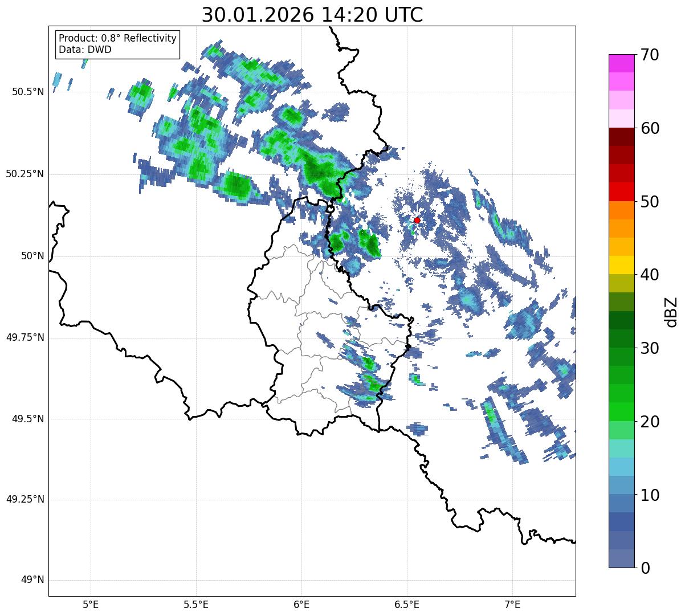The width and height of the screenshot is (685, 616).
Task: Pick the orange colorbar segment below 50
Action: [621, 210]
